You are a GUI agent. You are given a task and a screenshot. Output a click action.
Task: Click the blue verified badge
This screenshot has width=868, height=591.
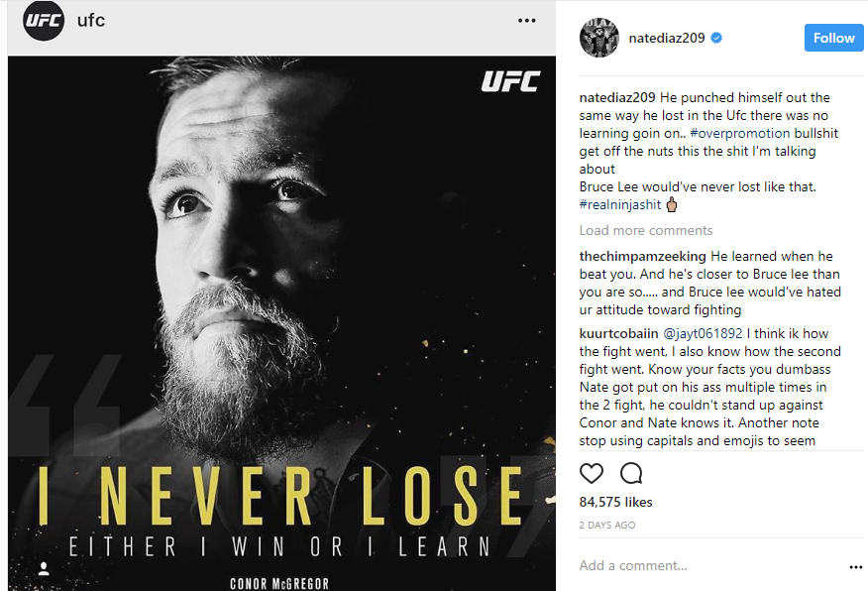pos(716,38)
